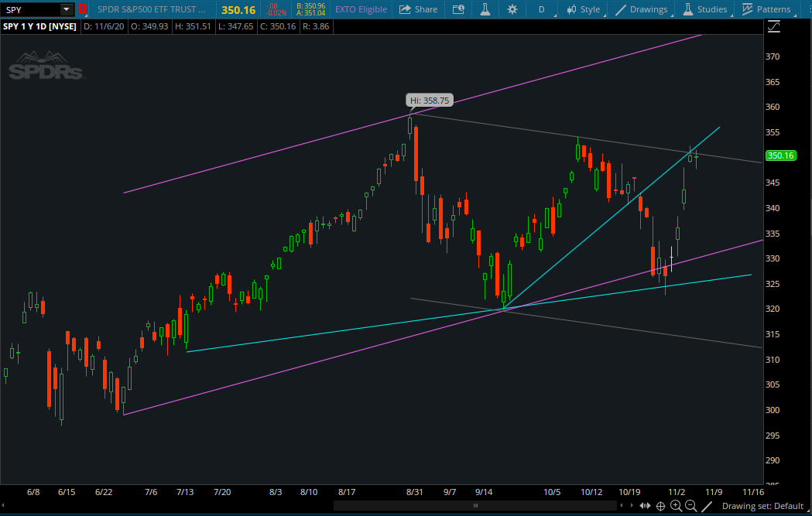
Task: Open the Drawings menu
Action: tap(642, 9)
